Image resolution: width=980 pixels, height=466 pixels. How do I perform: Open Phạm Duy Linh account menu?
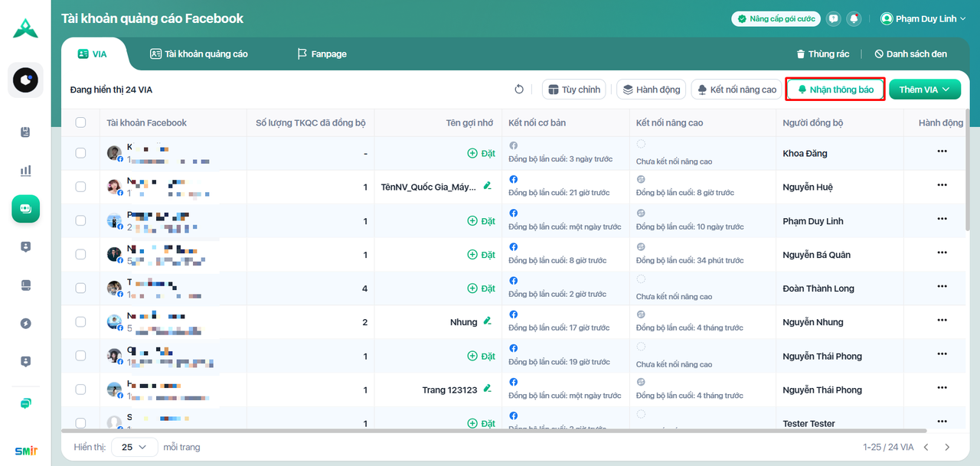[x=923, y=18]
